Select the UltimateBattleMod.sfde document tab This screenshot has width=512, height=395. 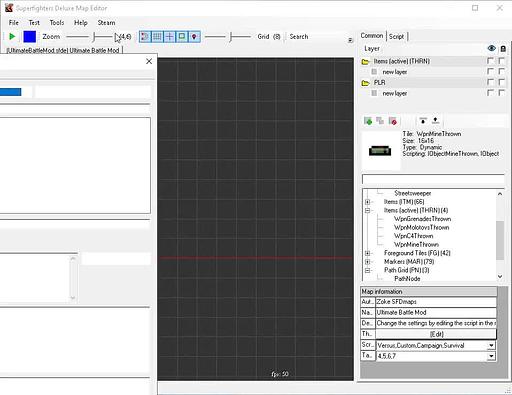click(x=63, y=51)
